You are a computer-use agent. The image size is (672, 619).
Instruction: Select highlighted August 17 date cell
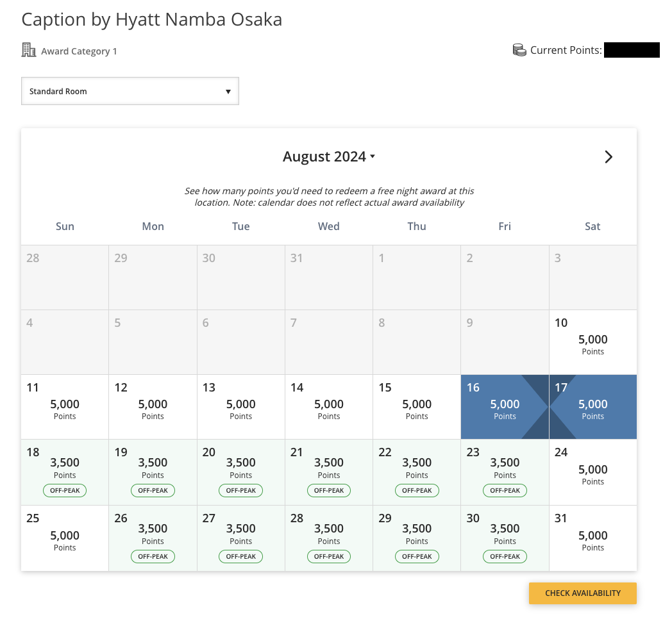click(x=592, y=406)
